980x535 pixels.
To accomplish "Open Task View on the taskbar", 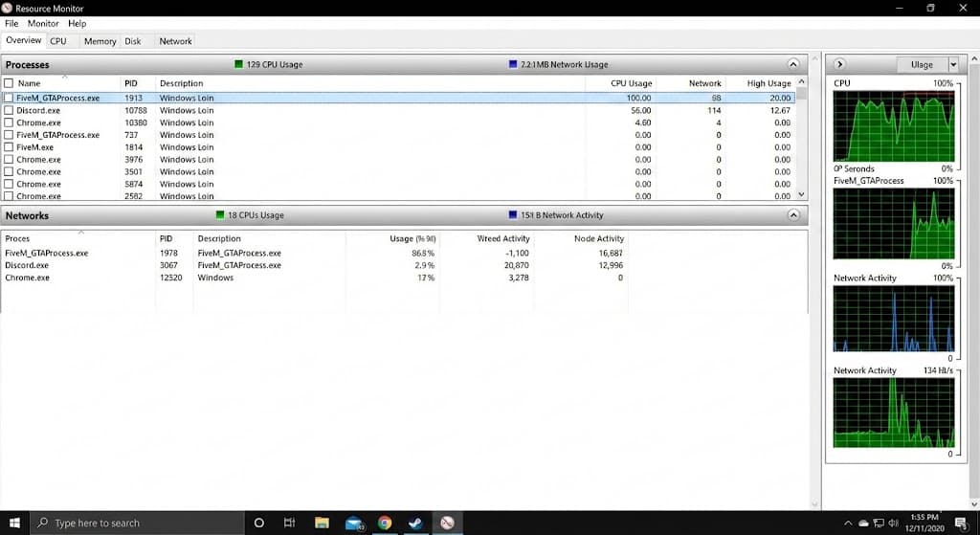I will pos(289,524).
